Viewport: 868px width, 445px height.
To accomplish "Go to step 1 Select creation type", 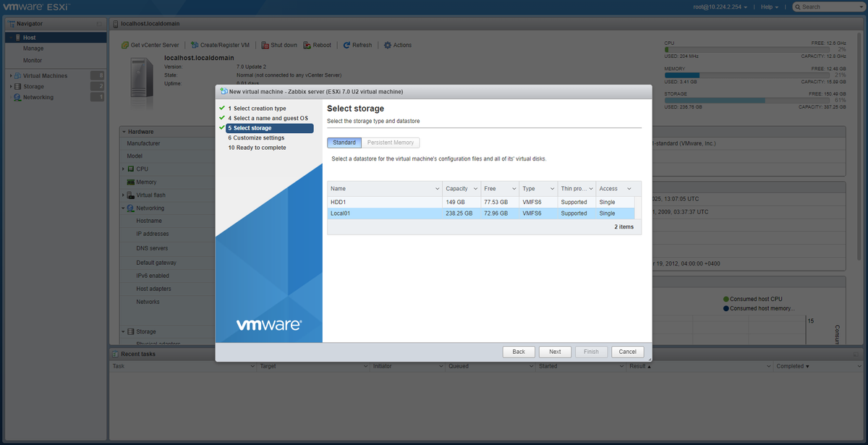I will [x=257, y=109].
